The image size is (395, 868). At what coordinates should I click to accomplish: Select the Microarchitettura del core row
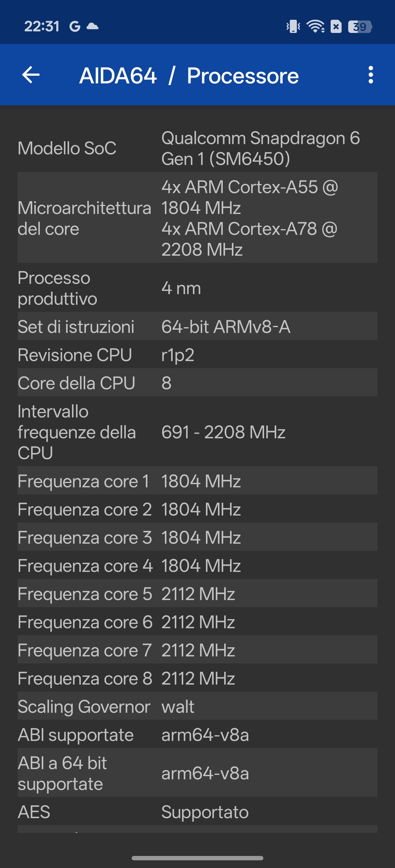point(197,218)
